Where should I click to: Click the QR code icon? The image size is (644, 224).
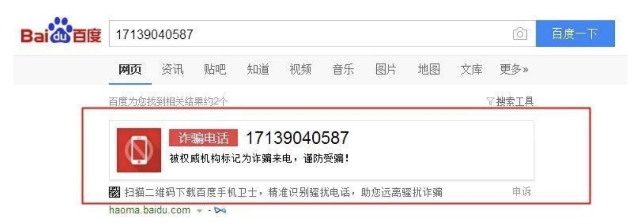pyautogui.click(x=114, y=193)
